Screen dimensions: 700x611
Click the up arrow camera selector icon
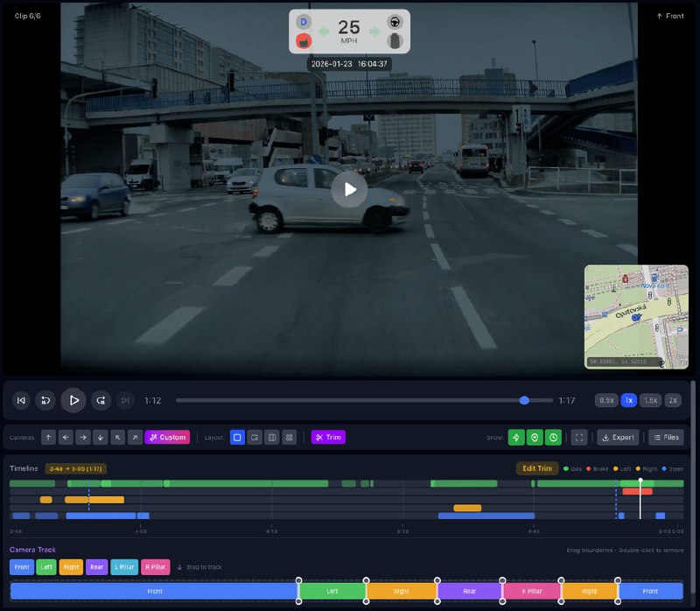(47, 438)
